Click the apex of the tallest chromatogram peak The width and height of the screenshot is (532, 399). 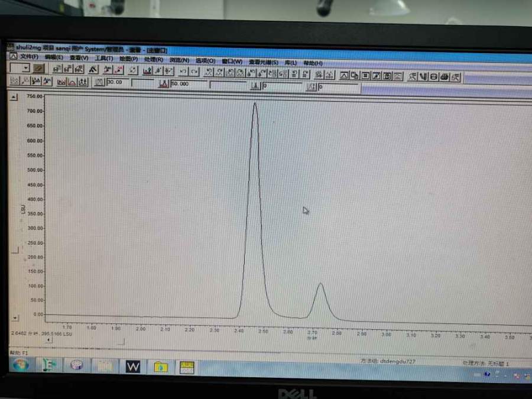coord(255,103)
